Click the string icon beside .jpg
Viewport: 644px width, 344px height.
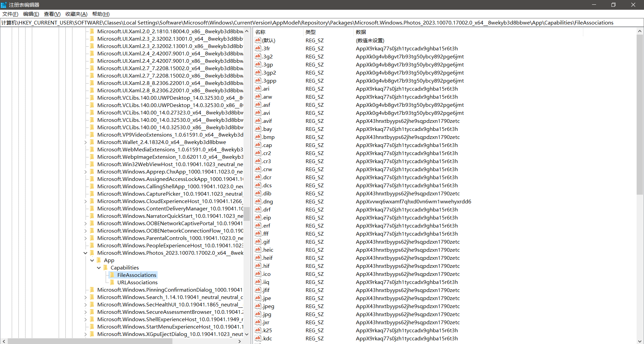[258, 314]
